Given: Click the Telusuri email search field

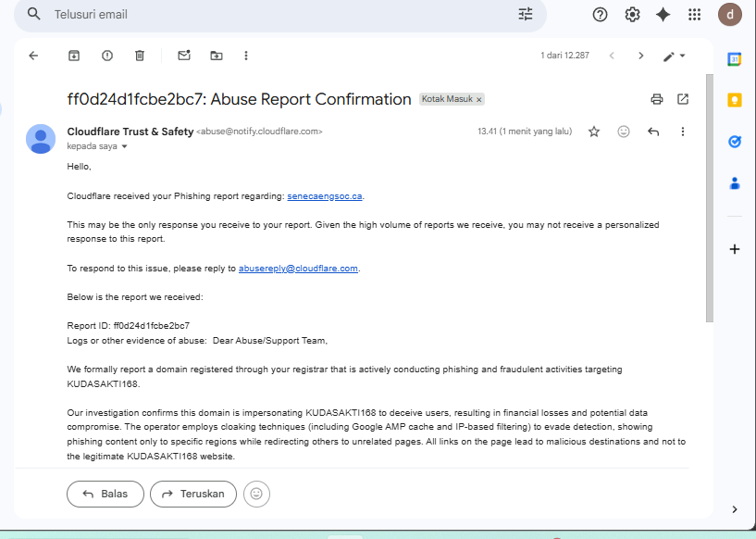Looking at the screenshot, I should tap(279, 15).
